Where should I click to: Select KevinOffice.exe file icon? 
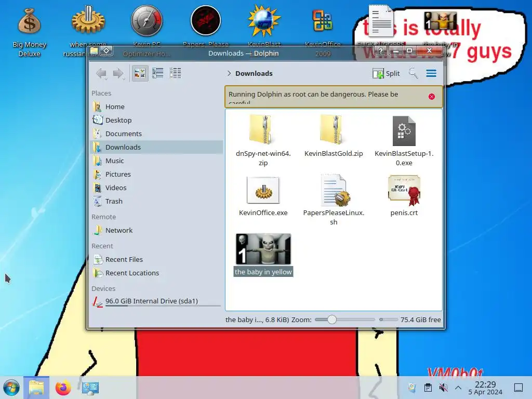click(x=263, y=190)
